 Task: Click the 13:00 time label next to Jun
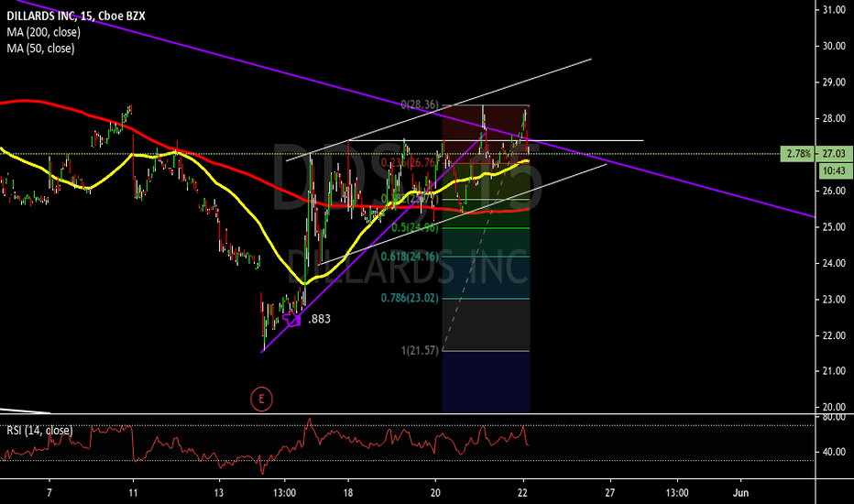point(677,493)
